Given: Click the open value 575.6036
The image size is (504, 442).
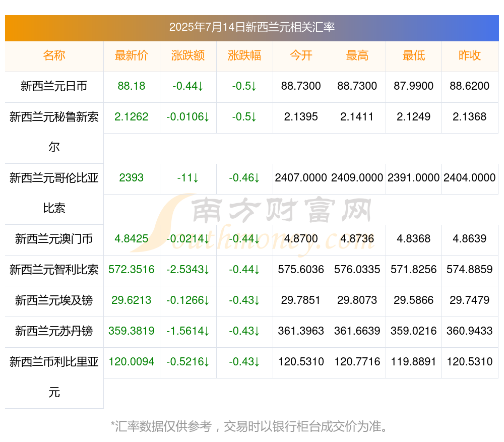Looking at the screenshot, I should tap(301, 269).
